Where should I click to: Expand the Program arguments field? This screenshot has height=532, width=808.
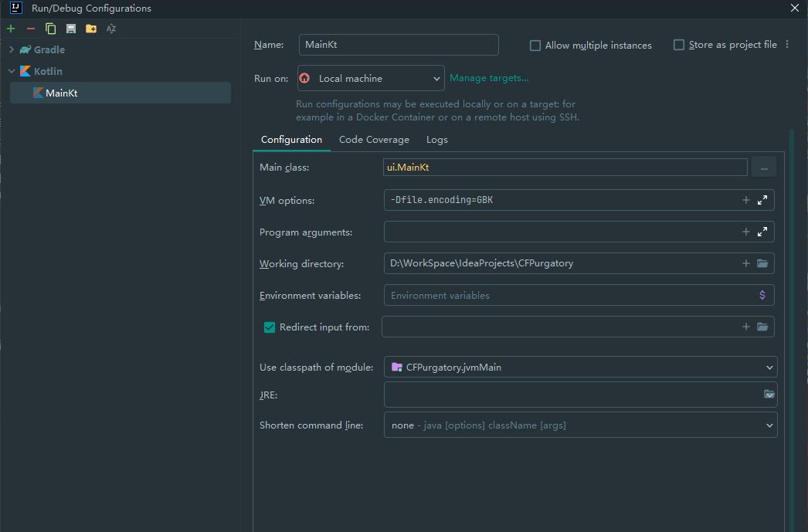762,232
